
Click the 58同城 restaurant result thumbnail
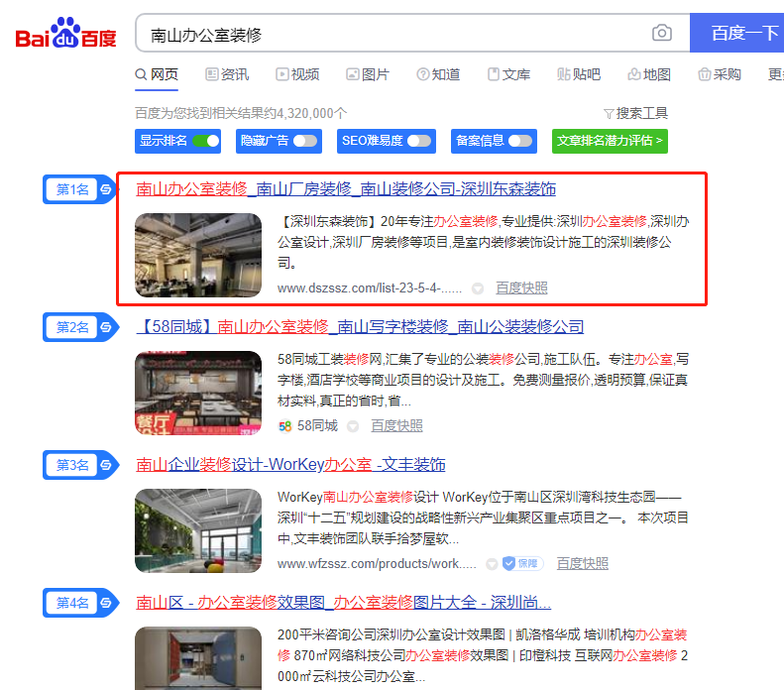(x=198, y=393)
